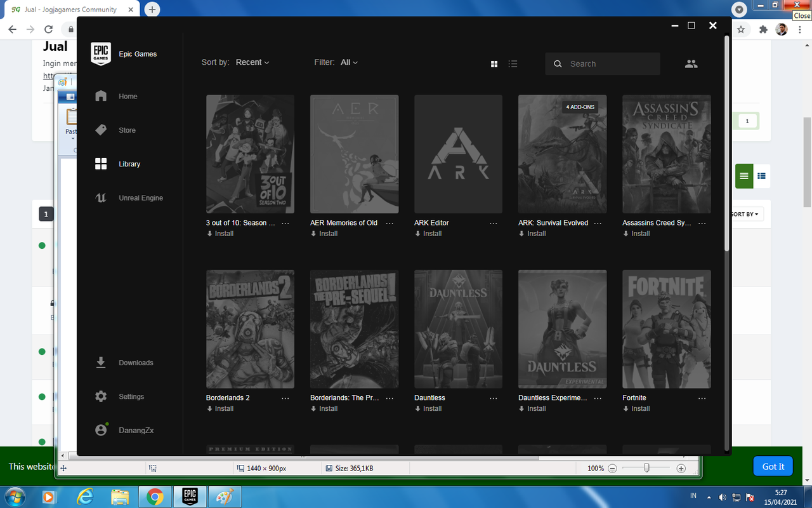Open Windows Start menu
The height and width of the screenshot is (508, 812).
coord(14,496)
